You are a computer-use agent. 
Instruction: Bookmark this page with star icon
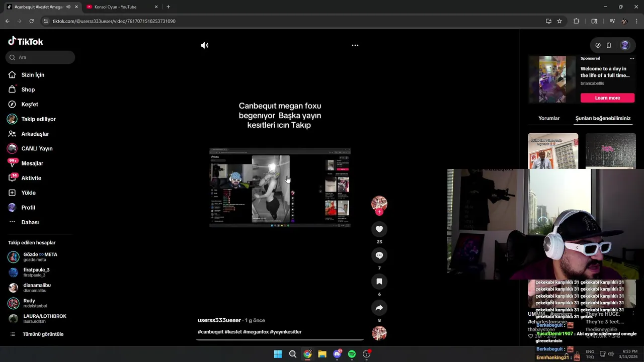[559, 21]
